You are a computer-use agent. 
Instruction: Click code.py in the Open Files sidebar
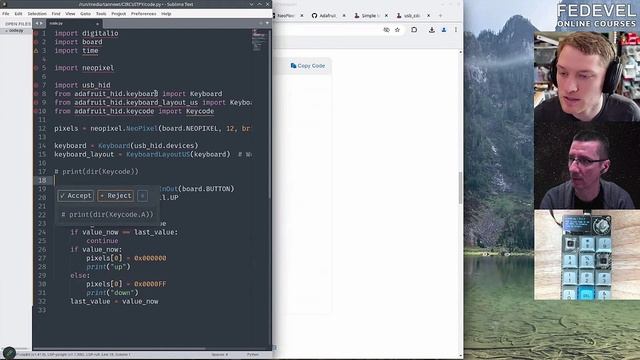[16, 31]
